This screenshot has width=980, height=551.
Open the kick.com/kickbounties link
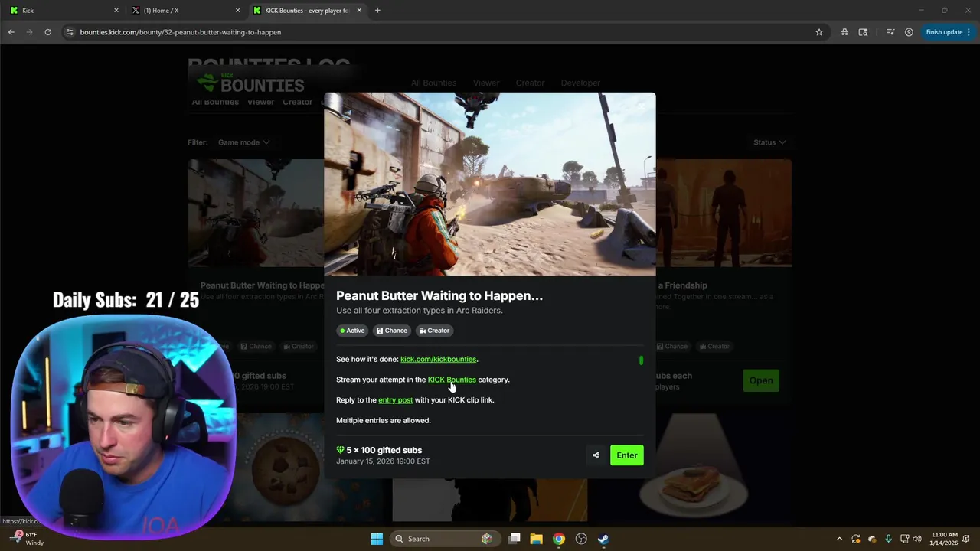[x=438, y=359]
